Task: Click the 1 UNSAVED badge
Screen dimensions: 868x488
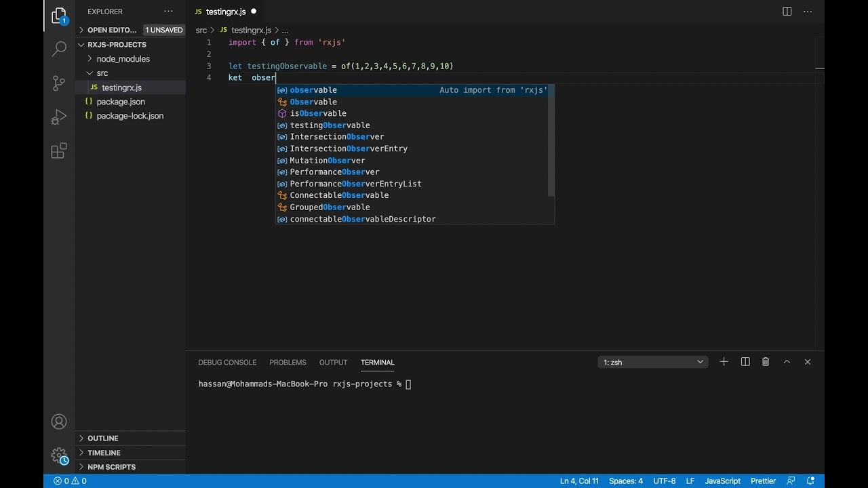Action: (164, 30)
